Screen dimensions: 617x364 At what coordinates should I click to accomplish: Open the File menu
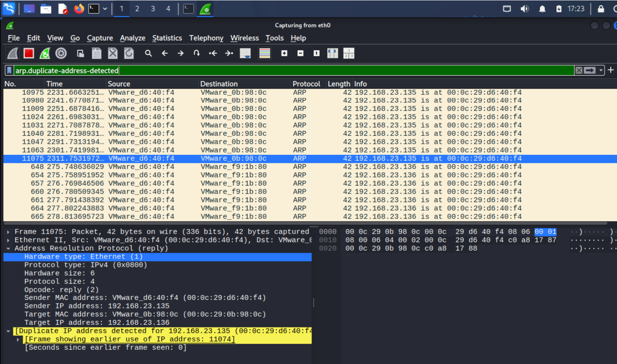click(14, 38)
